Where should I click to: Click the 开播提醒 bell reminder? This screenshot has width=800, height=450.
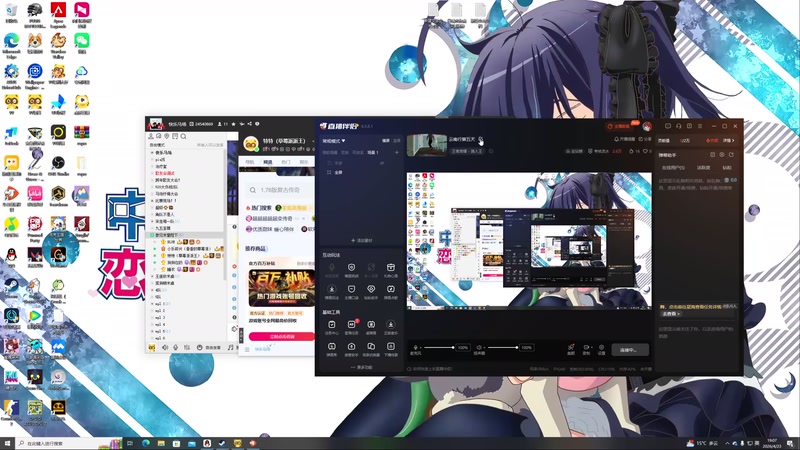(x=624, y=139)
